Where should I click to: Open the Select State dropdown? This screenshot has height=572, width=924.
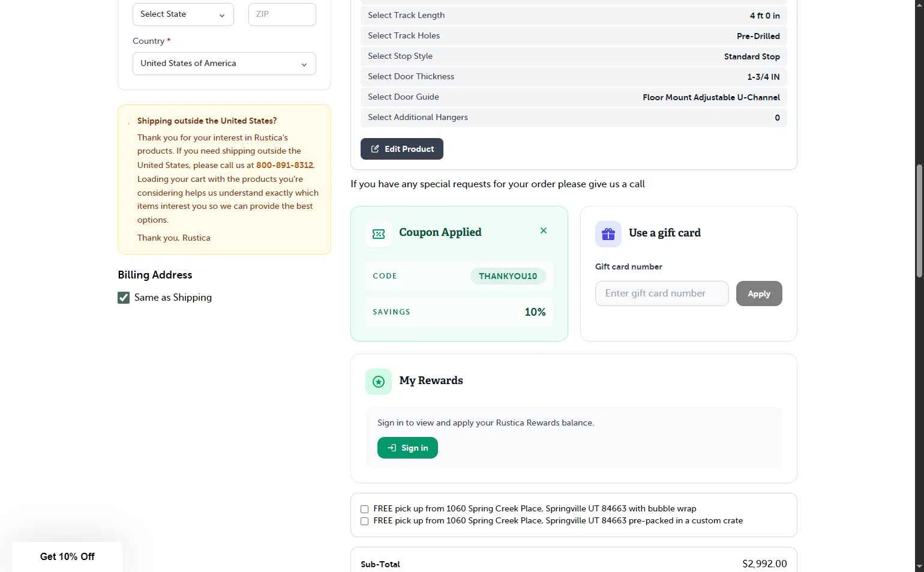pyautogui.click(x=183, y=14)
